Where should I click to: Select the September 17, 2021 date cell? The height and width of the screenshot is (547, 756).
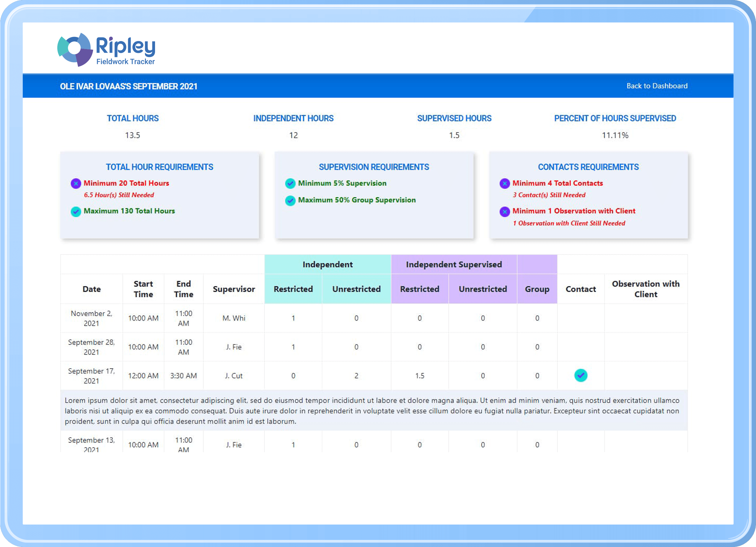click(92, 376)
